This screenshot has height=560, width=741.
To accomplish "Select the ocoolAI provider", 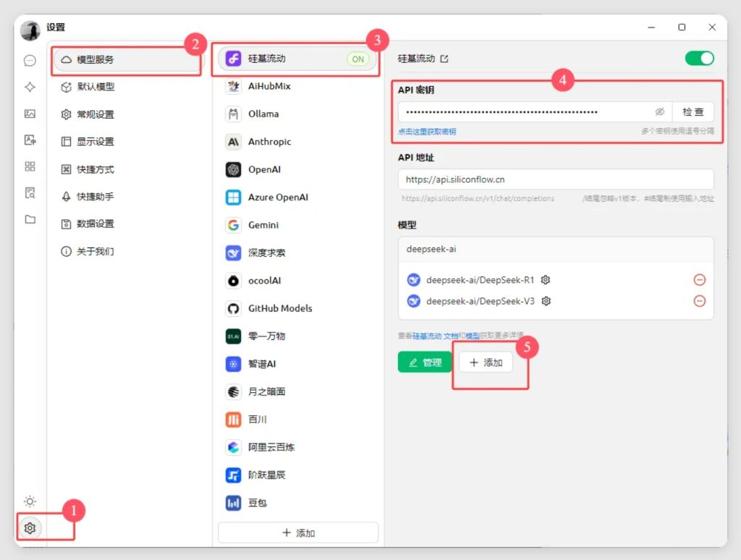I will coord(297,281).
